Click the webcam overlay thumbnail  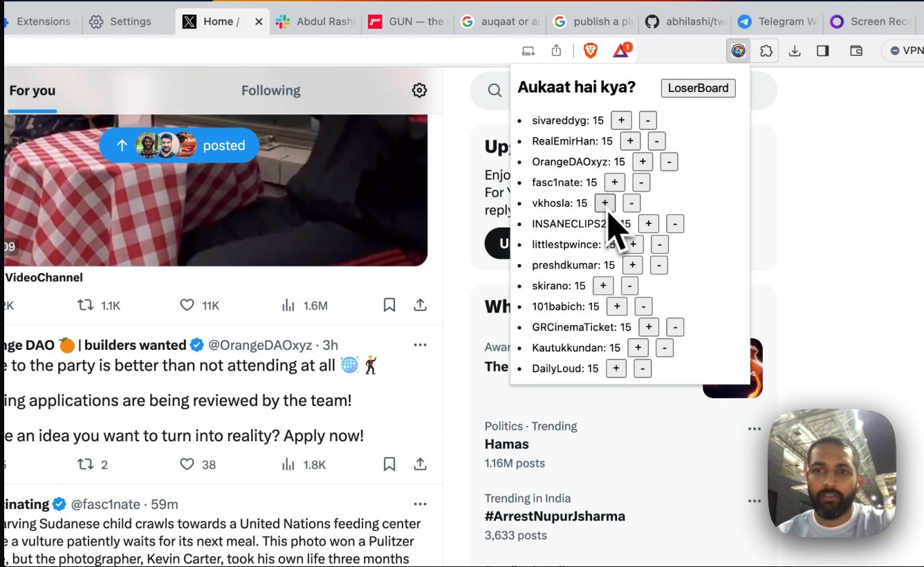832,473
